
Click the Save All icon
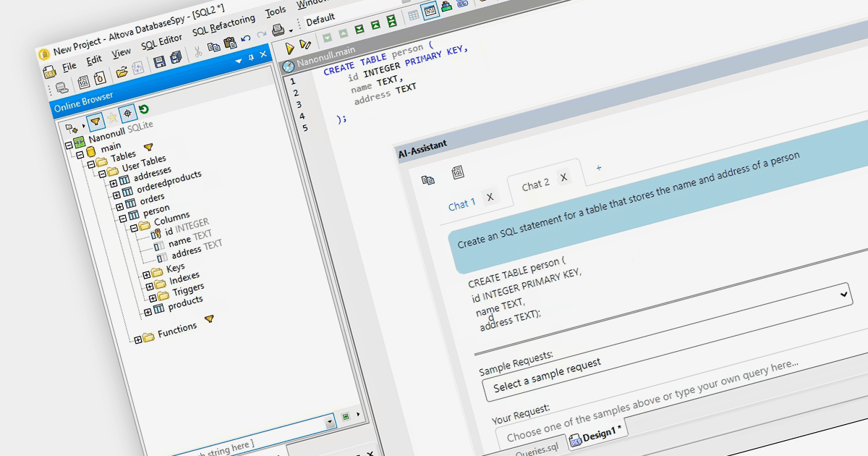[176, 58]
